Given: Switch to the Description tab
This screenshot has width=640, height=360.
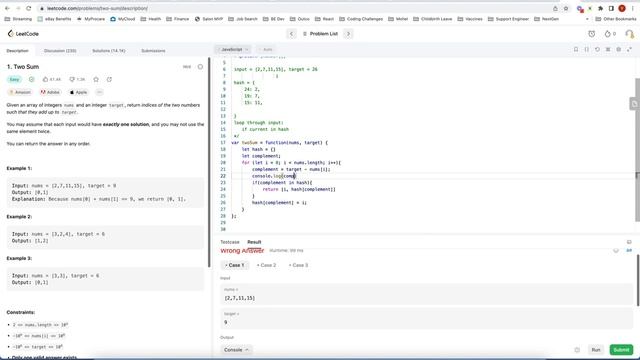Looking at the screenshot, I should tap(18, 51).
